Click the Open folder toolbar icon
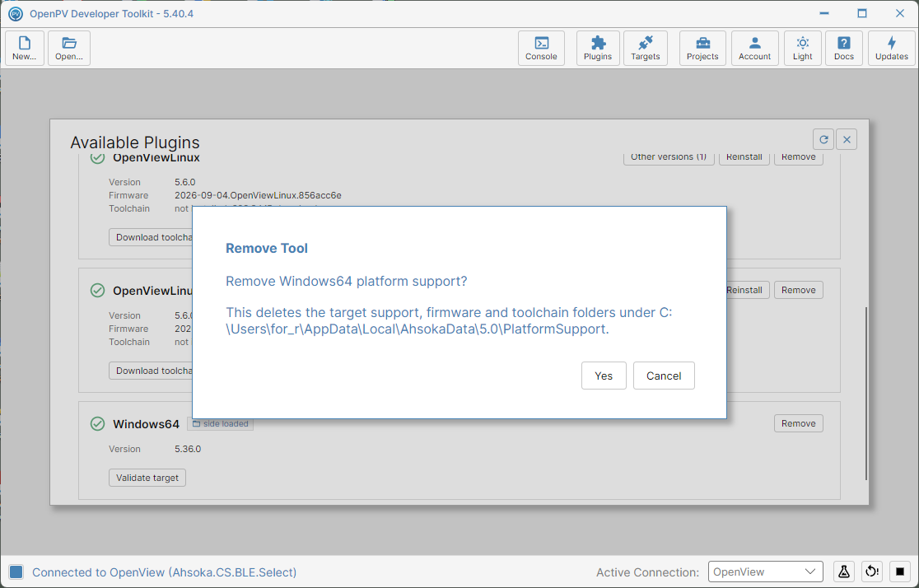The image size is (919, 588). pyautogui.click(x=69, y=48)
